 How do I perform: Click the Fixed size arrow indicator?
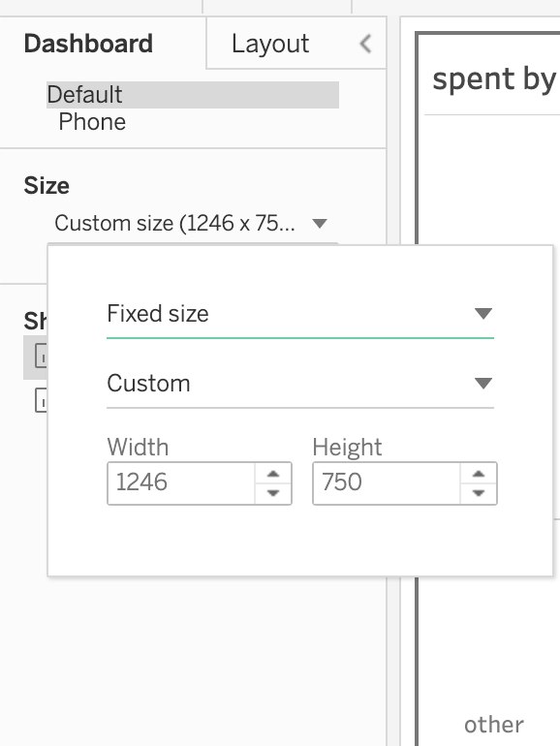(x=483, y=314)
